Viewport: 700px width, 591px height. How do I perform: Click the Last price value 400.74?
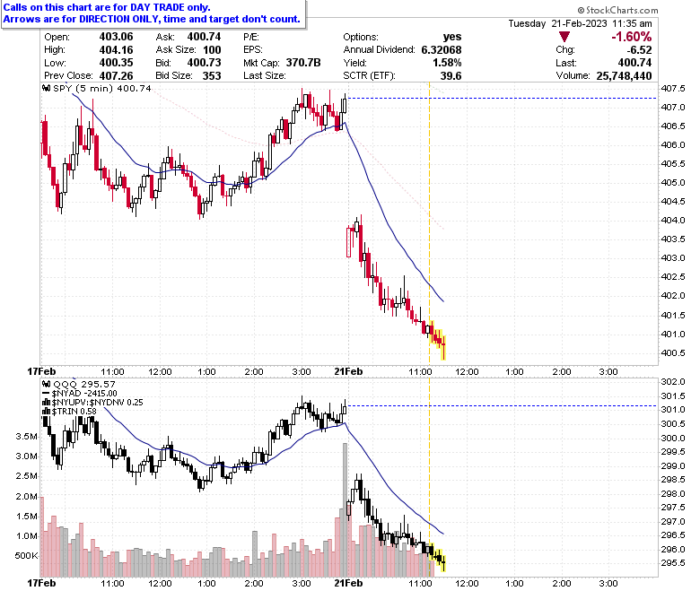(x=634, y=63)
